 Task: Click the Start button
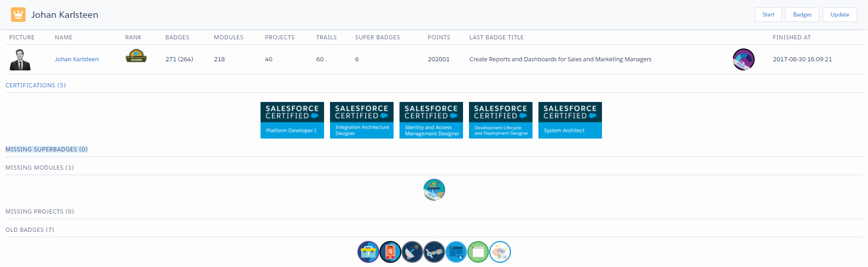point(768,15)
